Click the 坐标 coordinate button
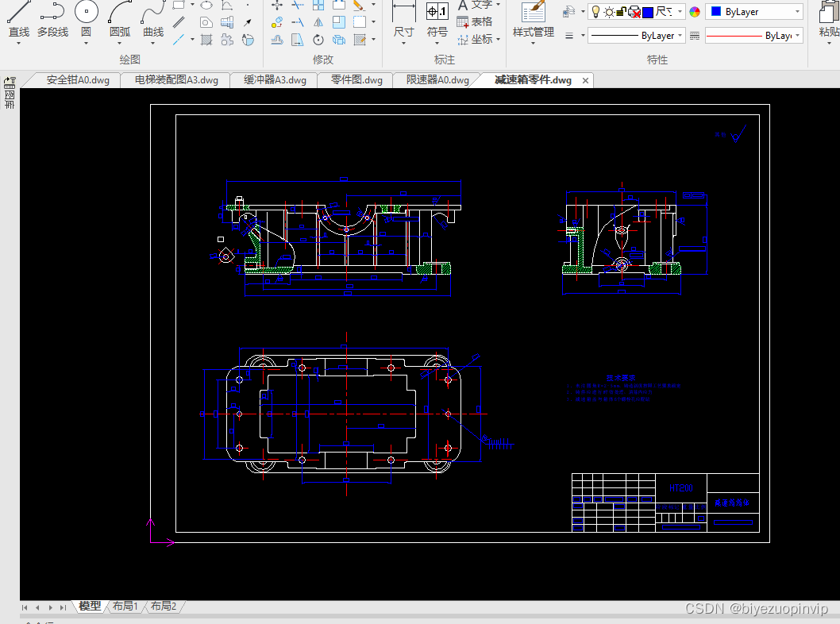Image resolution: width=840 pixels, height=624 pixels. pyautogui.click(x=476, y=39)
